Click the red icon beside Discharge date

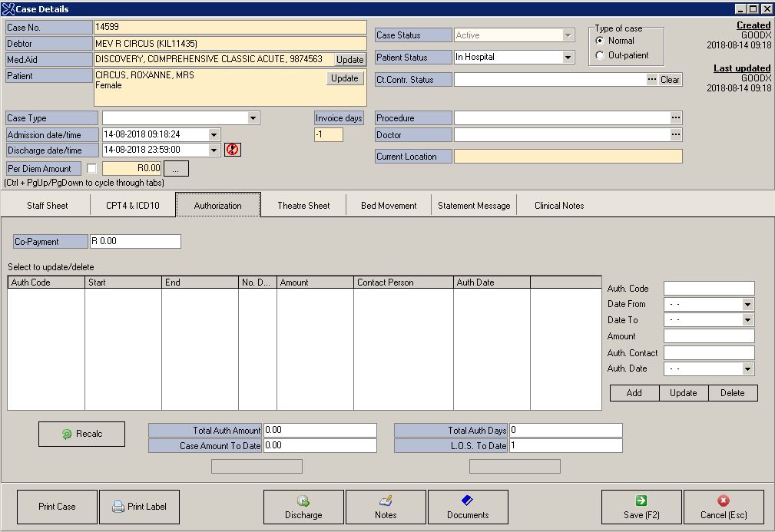(233, 150)
